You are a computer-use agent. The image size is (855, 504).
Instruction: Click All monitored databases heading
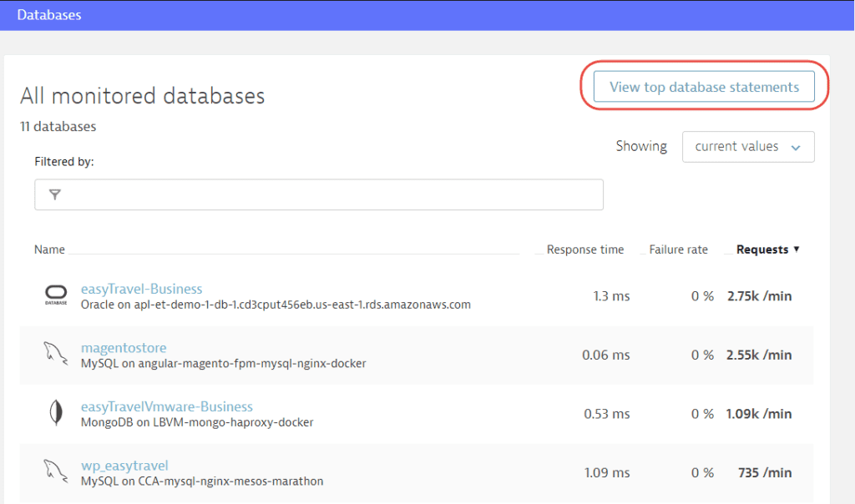(x=142, y=96)
